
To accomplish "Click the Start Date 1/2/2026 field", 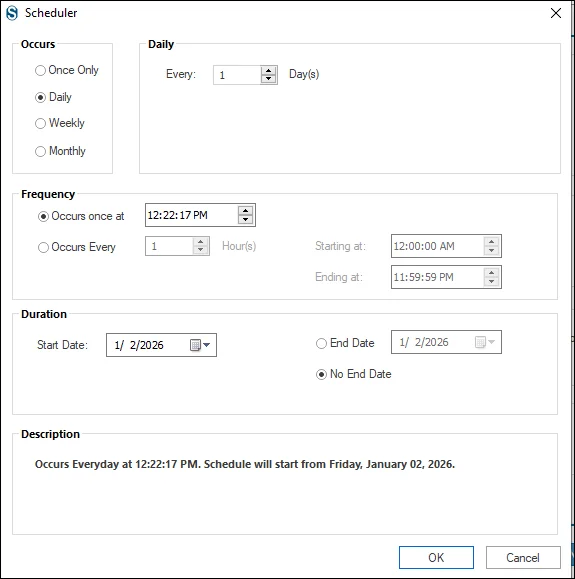I will coord(161,345).
